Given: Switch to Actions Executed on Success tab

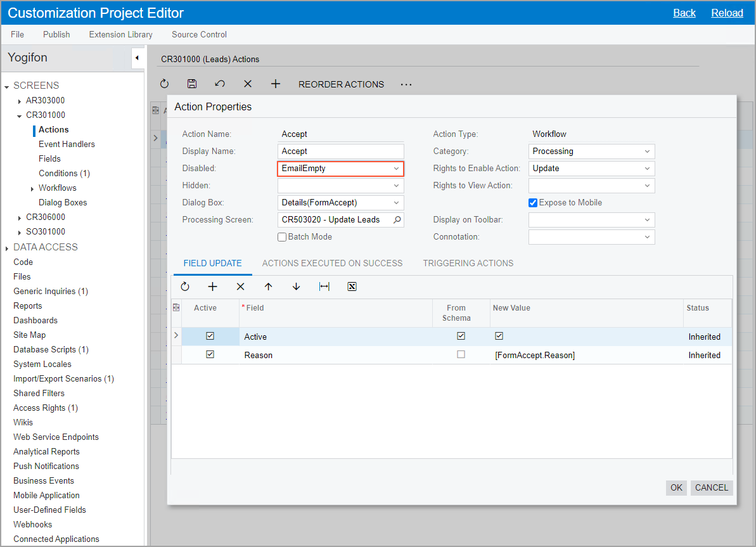Looking at the screenshot, I should [x=332, y=263].
